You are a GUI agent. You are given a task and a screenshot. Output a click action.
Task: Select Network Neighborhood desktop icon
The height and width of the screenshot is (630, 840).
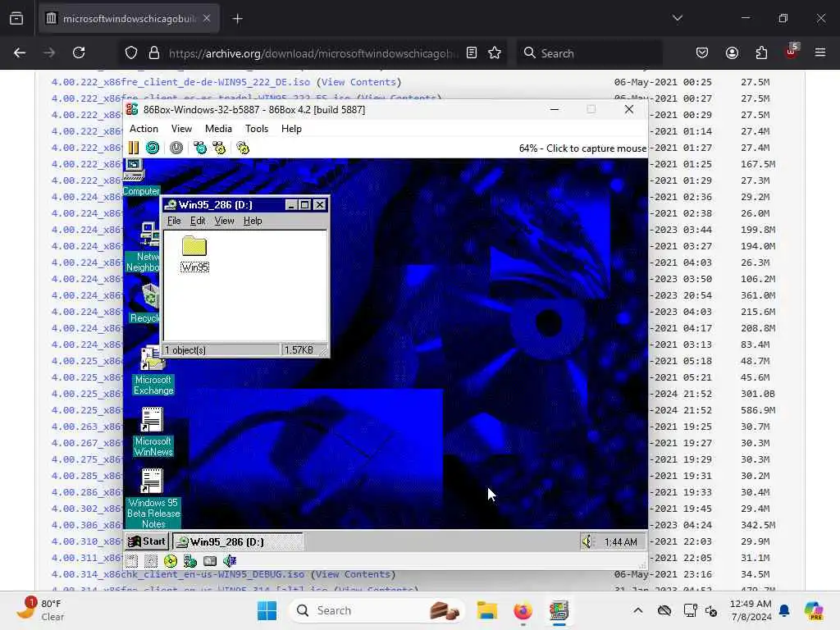pyautogui.click(x=143, y=246)
